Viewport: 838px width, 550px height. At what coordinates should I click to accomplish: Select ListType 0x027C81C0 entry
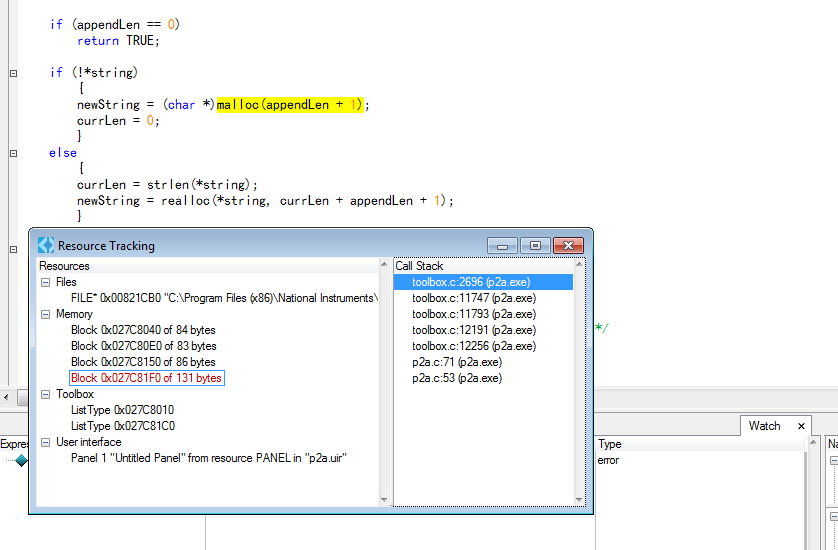pos(123,427)
